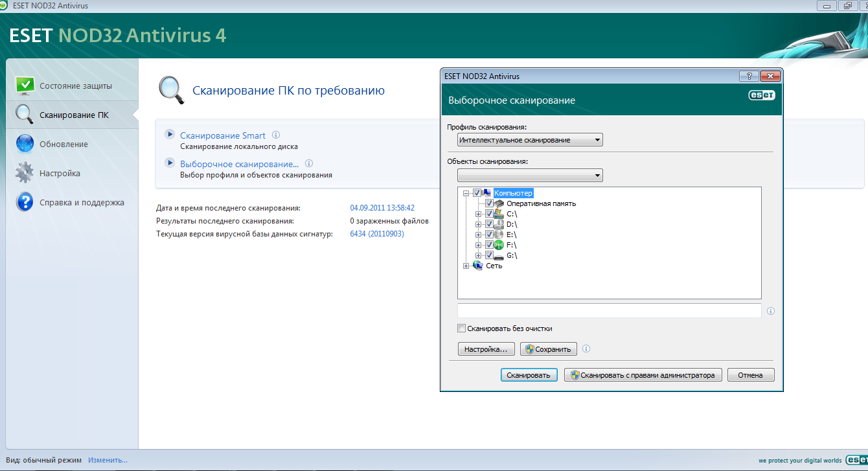Image resolution: width=868 pixels, height=471 pixels.
Task: Click the Сеть network globe icon
Action: (x=478, y=266)
